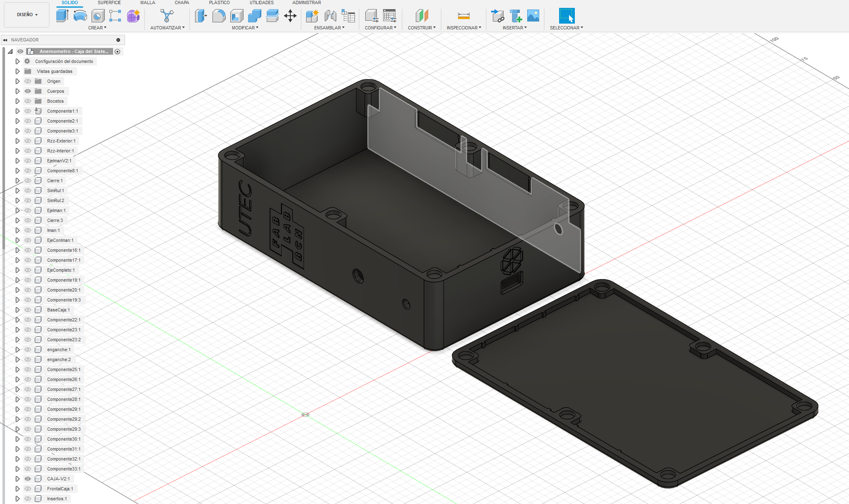Click the Insert Fastener bolt icon

516,16
